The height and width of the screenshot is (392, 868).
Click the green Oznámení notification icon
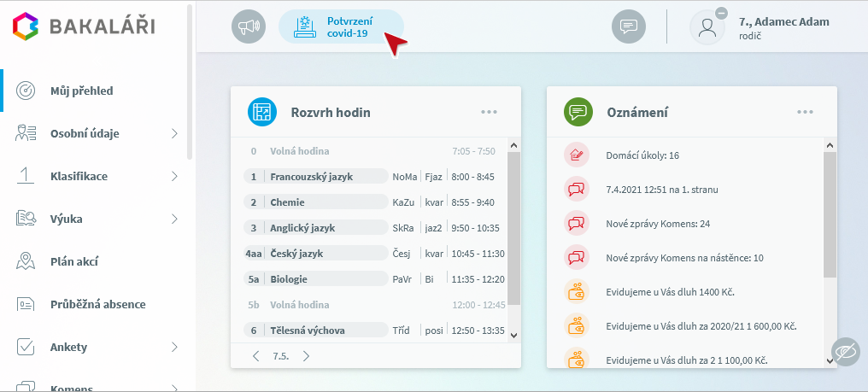point(578,112)
